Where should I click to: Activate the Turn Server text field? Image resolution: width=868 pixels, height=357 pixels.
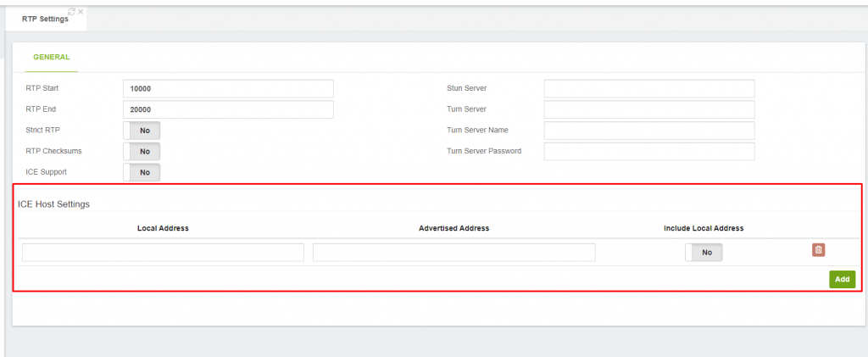(649, 109)
